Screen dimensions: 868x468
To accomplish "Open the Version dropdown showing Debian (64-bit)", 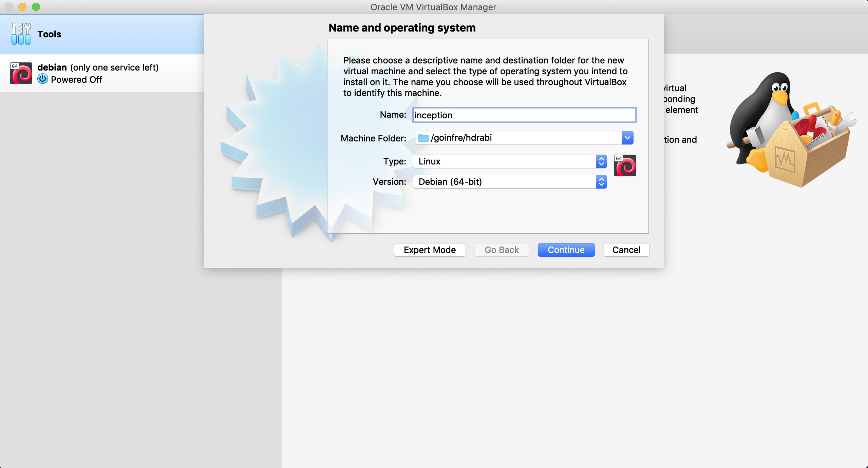I will [x=509, y=182].
